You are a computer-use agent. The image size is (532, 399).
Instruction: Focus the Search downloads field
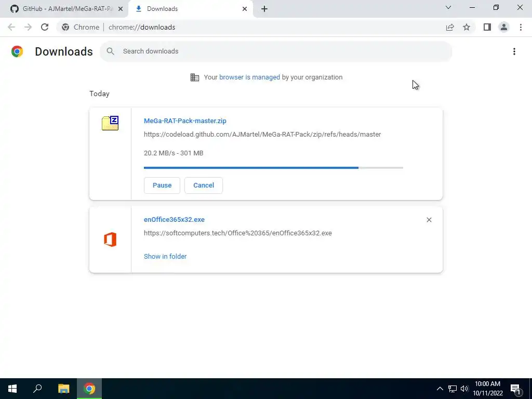(276, 51)
